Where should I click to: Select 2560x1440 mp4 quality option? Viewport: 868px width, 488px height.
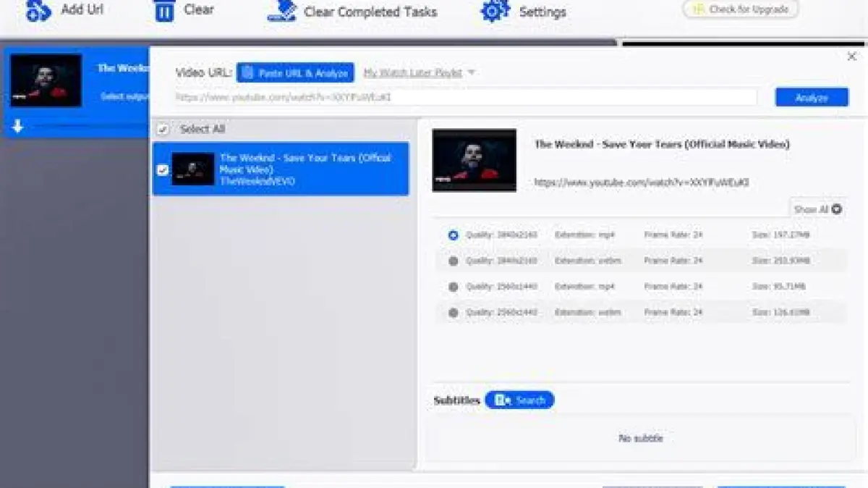tap(454, 287)
